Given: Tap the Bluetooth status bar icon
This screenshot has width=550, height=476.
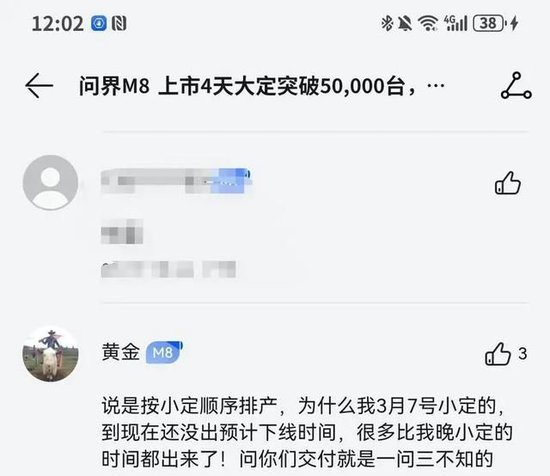Looking at the screenshot, I should (387, 24).
